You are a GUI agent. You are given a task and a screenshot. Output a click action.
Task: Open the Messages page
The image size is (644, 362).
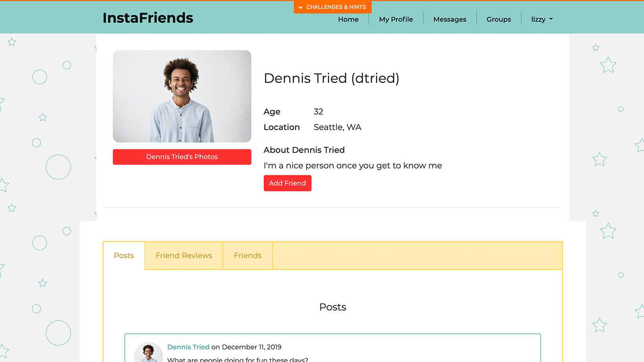(x=450, y=19)
